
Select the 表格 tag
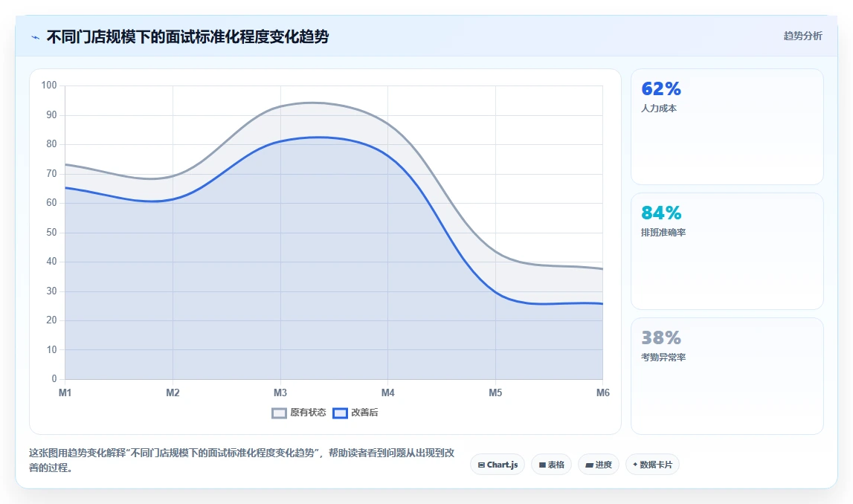pyautogui.click(x=551, y=465)
